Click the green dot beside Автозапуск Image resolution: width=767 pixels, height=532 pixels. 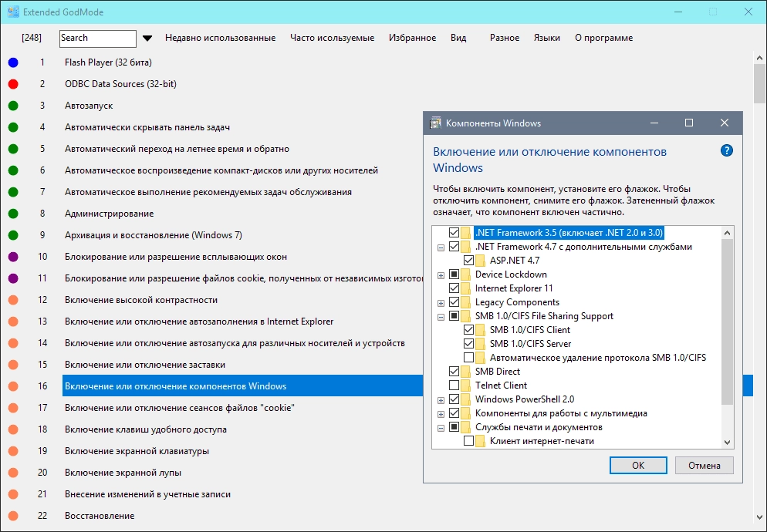[x=13, y=106]
